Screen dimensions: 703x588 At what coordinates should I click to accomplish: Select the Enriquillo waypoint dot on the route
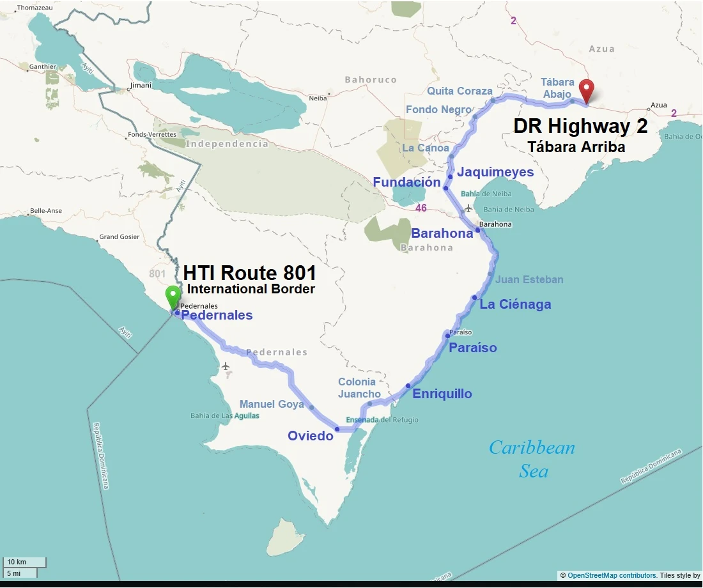tap(408, 386)
